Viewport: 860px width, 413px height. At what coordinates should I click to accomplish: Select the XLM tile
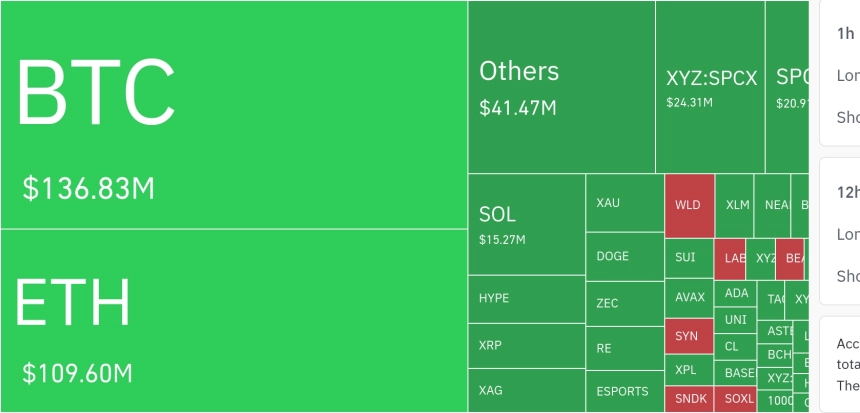(x=734, y=206)
